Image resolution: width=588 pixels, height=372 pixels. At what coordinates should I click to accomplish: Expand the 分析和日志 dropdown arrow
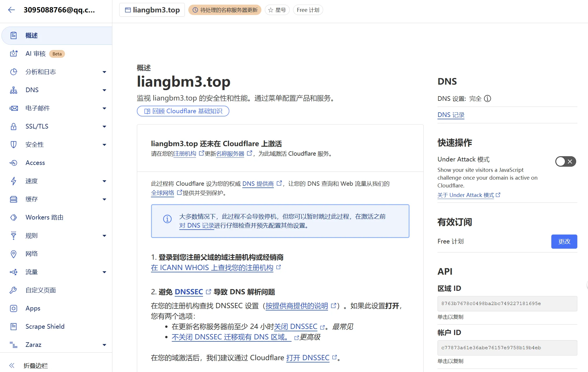point(104,72)
